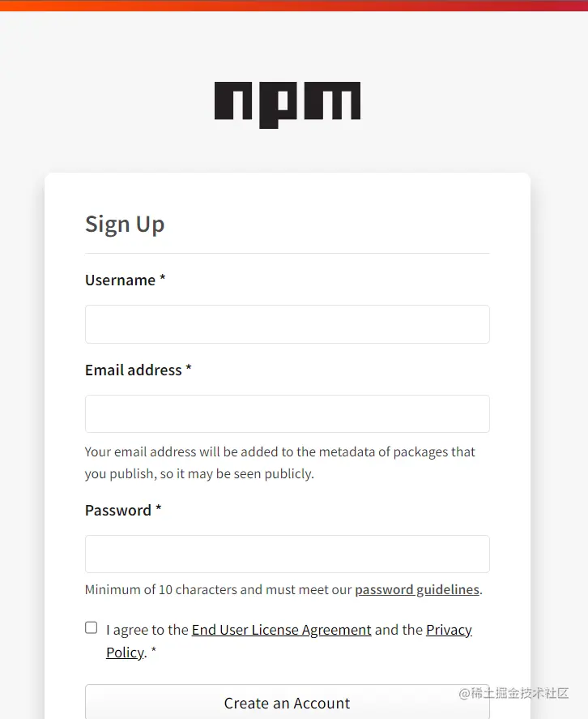Click the npm logo

(x=288, y=105)
